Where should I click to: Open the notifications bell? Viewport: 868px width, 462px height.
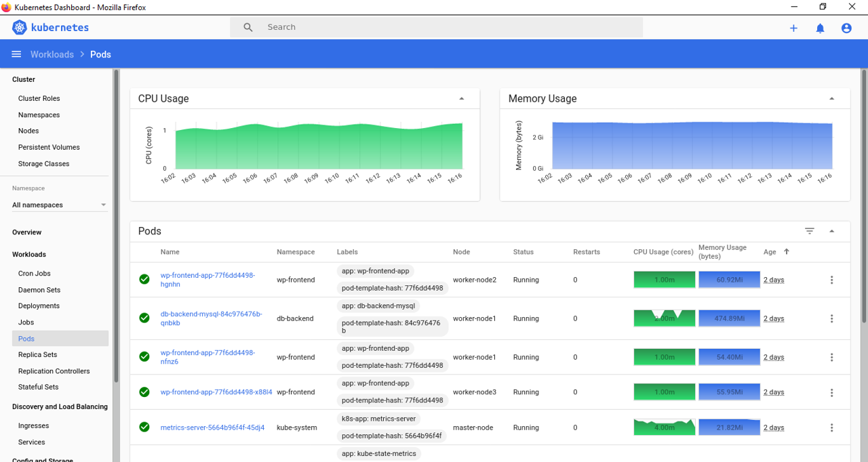click(x=820, y=28)
